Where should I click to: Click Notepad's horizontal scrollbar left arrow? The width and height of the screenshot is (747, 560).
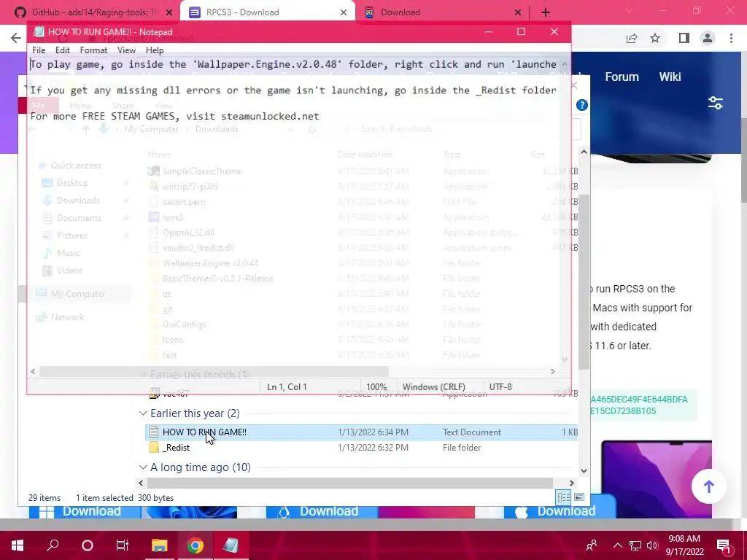33,371
